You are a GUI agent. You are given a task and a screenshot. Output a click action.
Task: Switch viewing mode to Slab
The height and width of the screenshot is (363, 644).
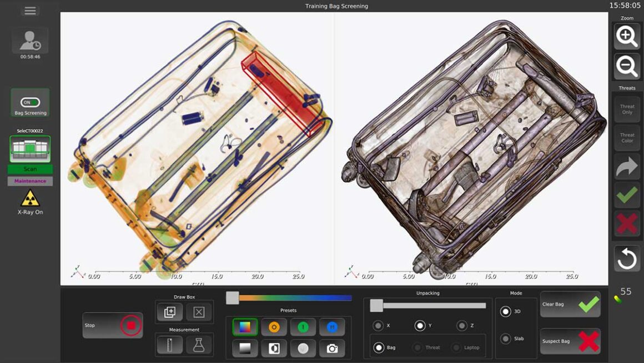tap(505, 338)
